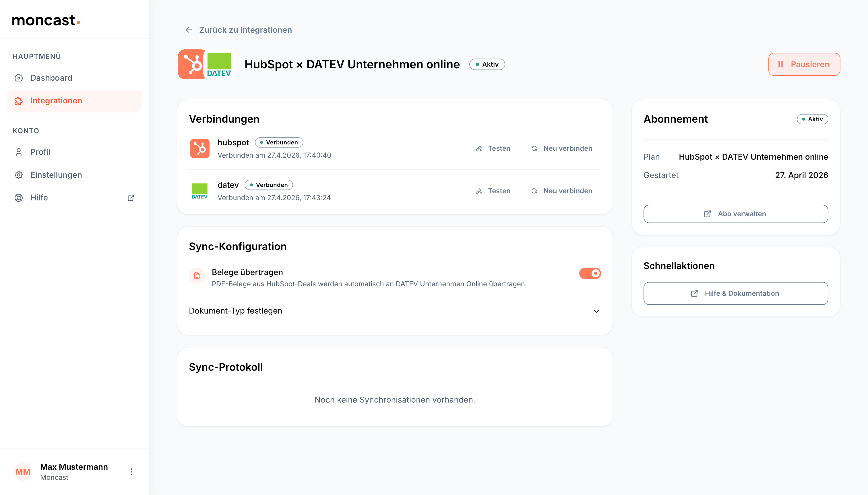Viewport: 868px width, 495px height.
Task: Open Hilfe in the sidebar
Action: 74,198
